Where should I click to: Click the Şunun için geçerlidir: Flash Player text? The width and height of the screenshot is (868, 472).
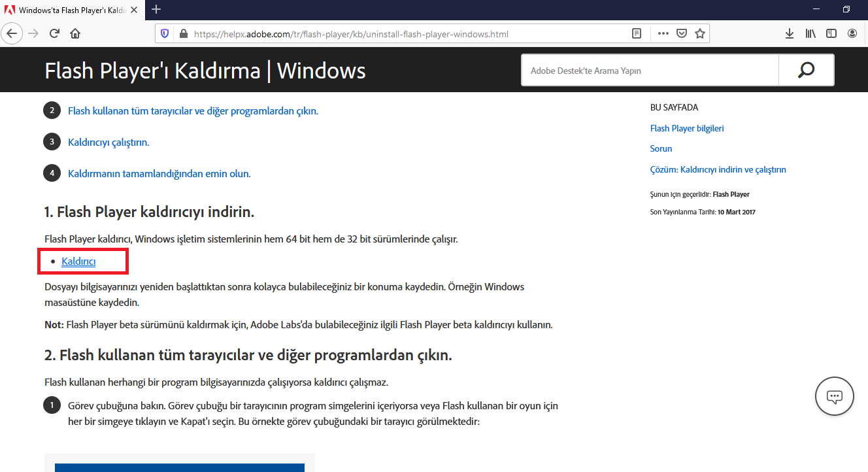pyautogui.click(x=700, y=194)
